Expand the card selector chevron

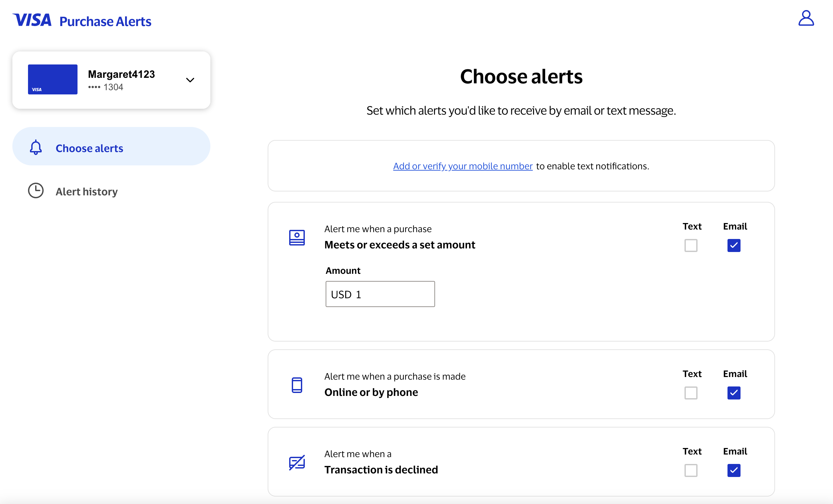pyautogui.click(x=190, y=80)
